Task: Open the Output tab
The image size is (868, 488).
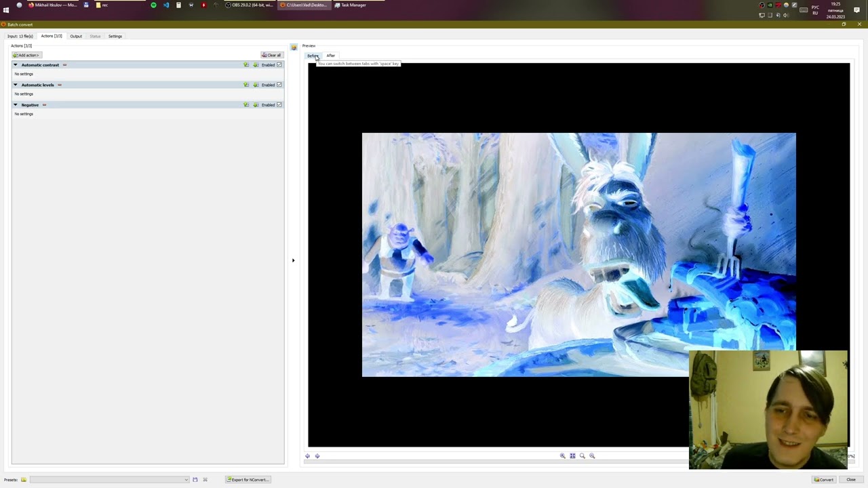Action: click(76, 36)
